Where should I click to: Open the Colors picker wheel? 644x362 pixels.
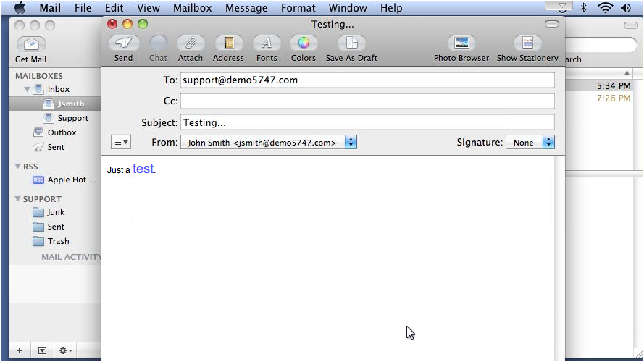[x=304, y=43]
